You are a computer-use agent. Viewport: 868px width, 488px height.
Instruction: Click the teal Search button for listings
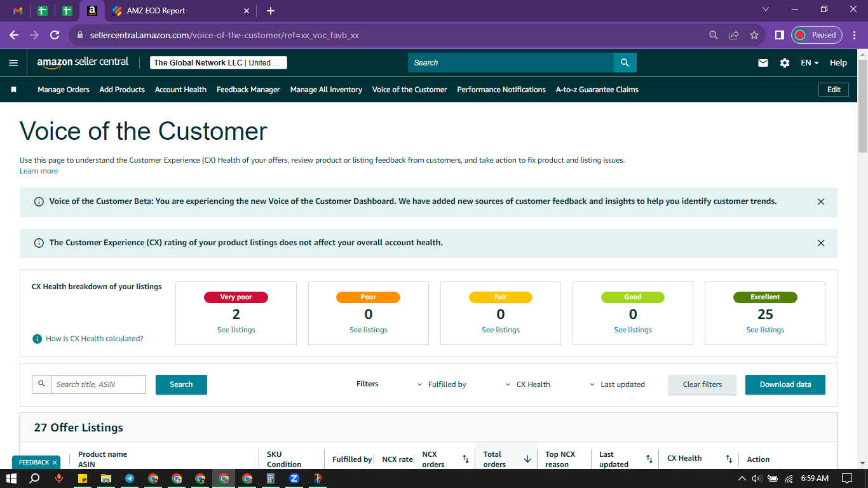point(181,384)
